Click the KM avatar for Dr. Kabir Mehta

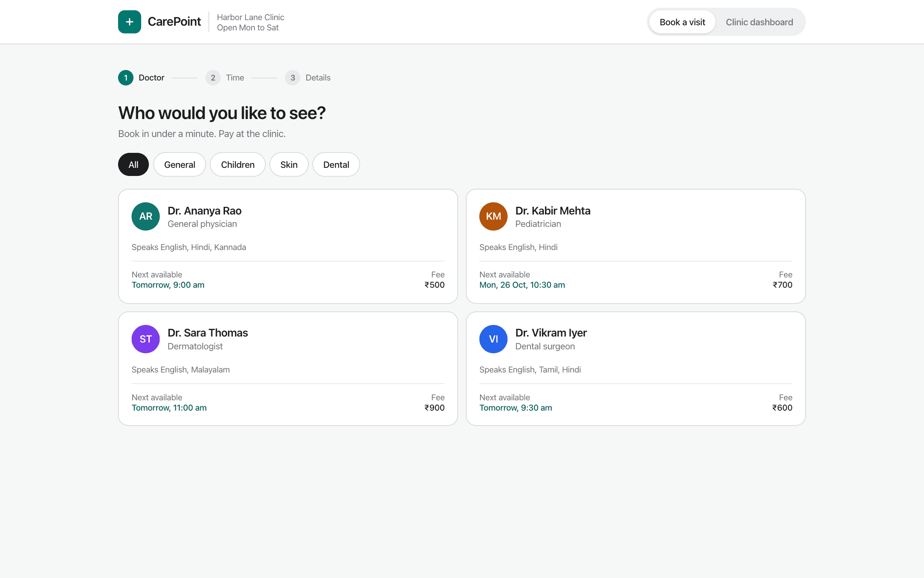pyautogui.click(x=493, y=216)
